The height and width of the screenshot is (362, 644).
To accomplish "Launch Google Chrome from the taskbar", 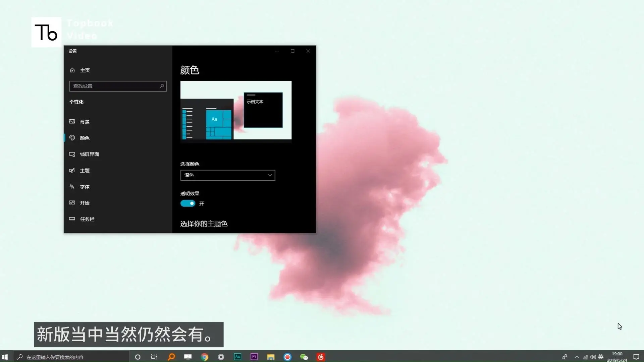I will coord(204,357).
